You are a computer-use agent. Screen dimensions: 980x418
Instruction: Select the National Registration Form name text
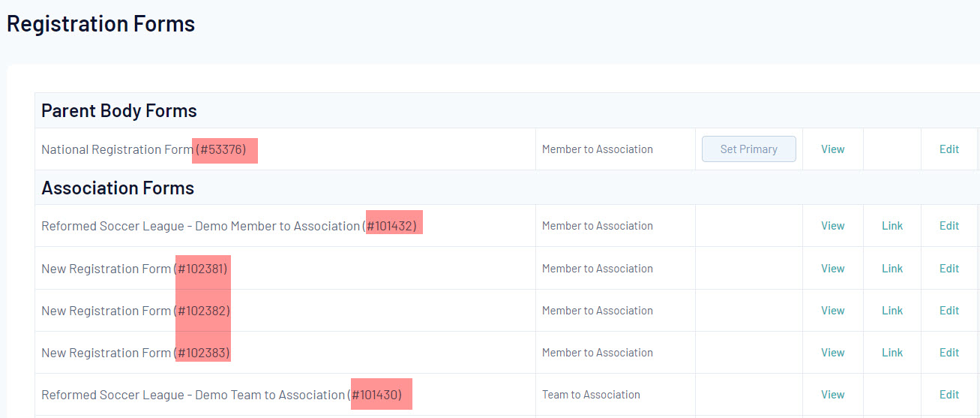117,150
